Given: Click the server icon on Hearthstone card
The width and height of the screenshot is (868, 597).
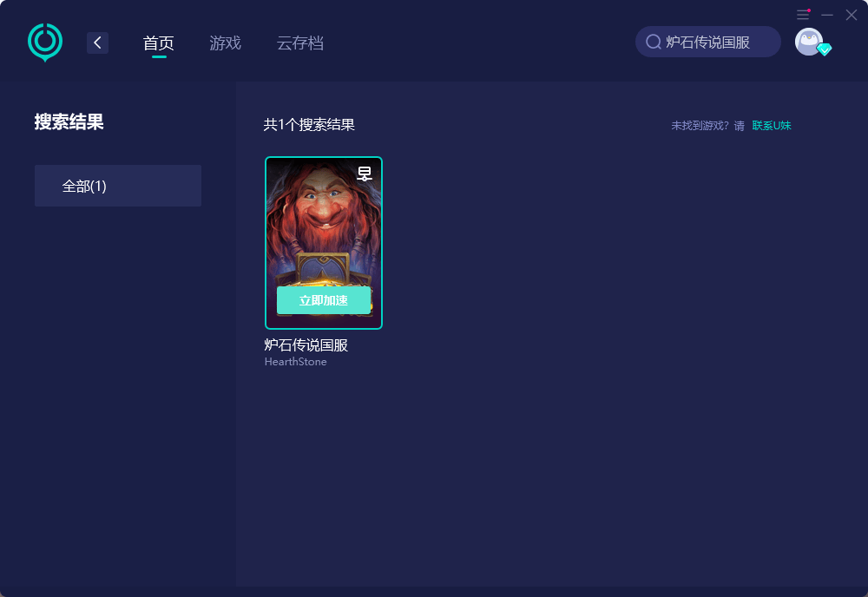Looking at the screenshot, I should 365,174.
